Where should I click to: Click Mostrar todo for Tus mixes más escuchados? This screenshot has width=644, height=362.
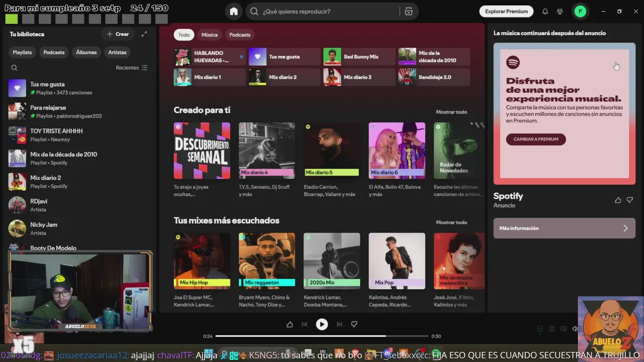[x=451, y=222]
